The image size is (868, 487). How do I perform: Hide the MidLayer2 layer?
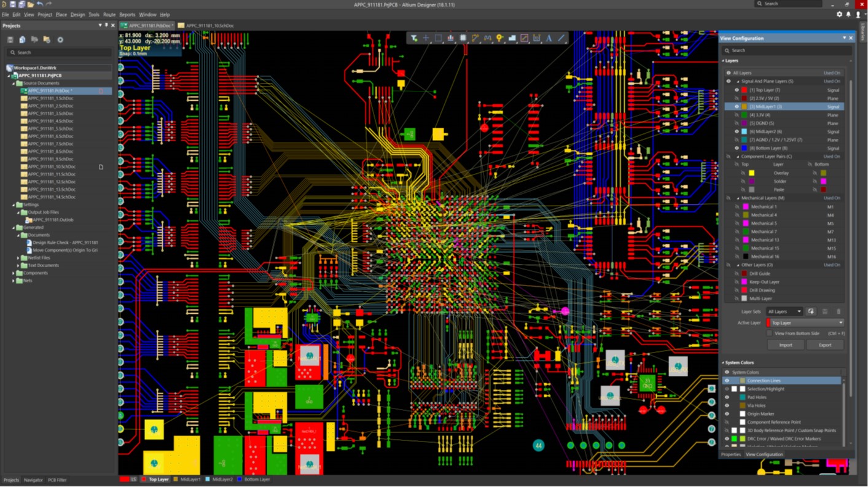point(737,131)
